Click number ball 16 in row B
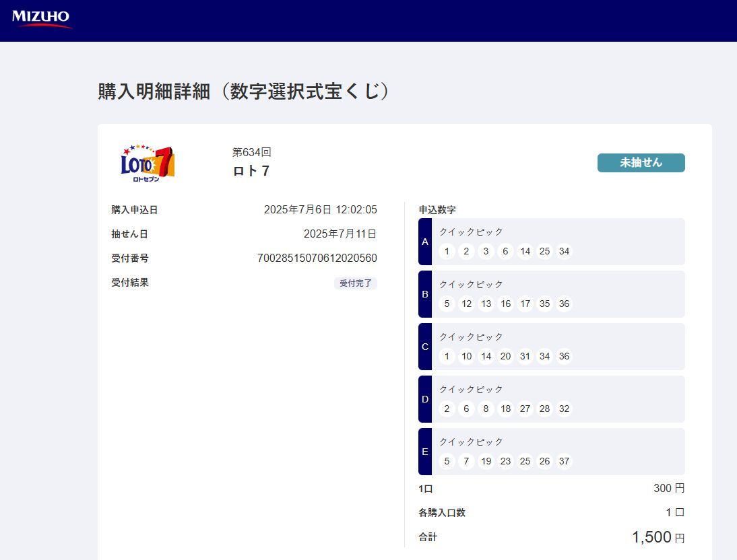737x560 pixels. pos(506,304)
